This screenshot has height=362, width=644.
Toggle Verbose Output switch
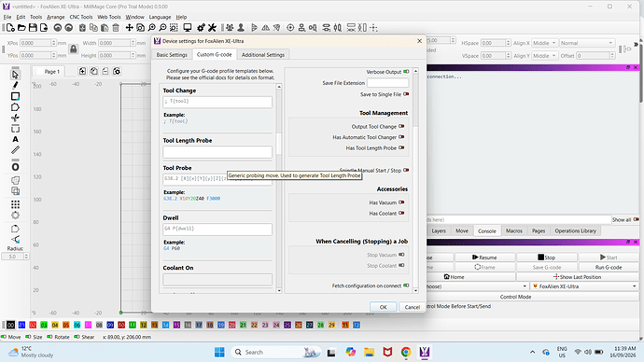(x=406, y=72)
